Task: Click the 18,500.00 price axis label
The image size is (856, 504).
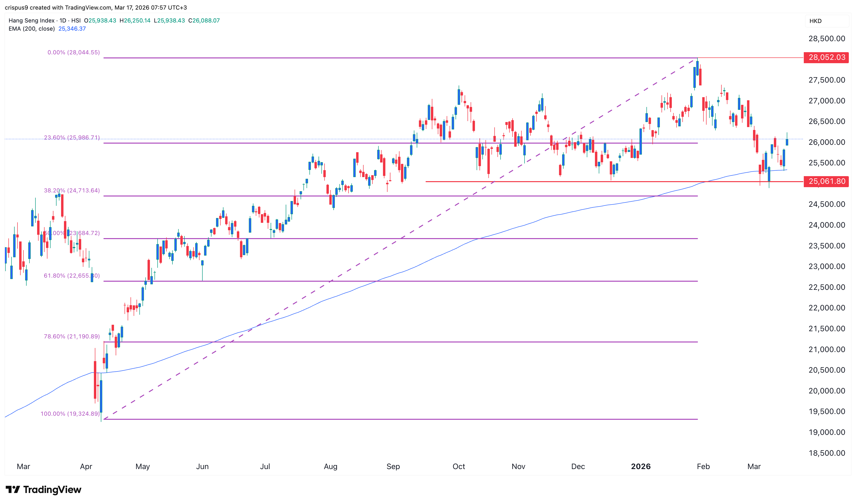Action: coord(827,453)
